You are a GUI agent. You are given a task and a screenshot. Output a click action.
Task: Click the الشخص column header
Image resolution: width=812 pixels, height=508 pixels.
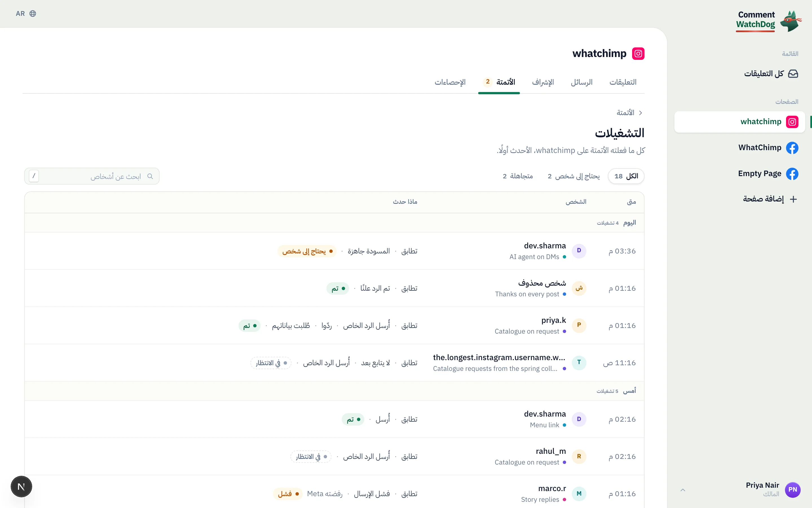(x=576, y=202)
